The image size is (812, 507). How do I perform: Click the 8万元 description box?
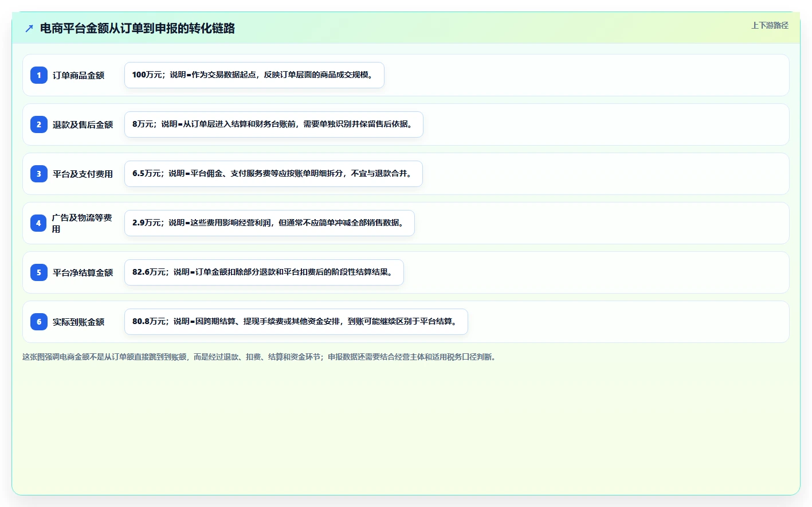point(274,124)
